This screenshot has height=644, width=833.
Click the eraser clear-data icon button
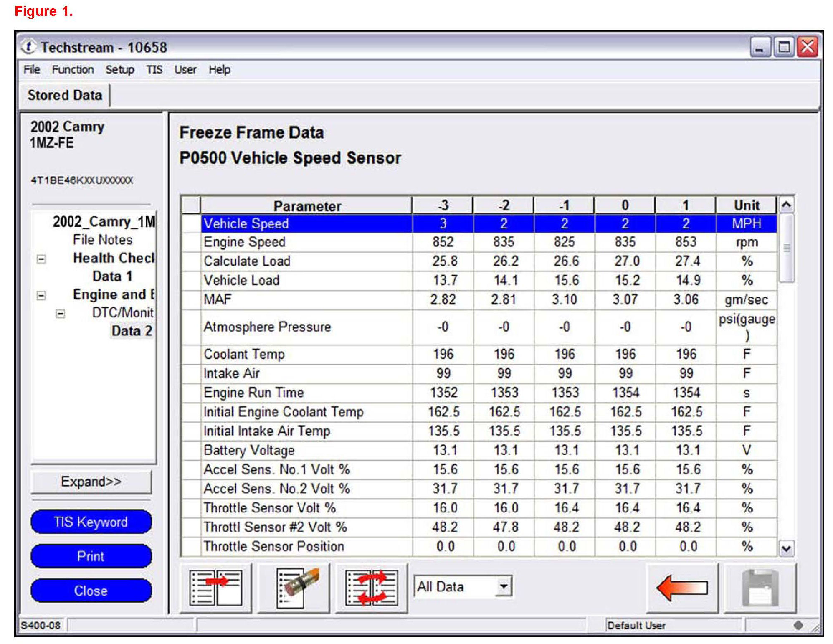[294, 588]
